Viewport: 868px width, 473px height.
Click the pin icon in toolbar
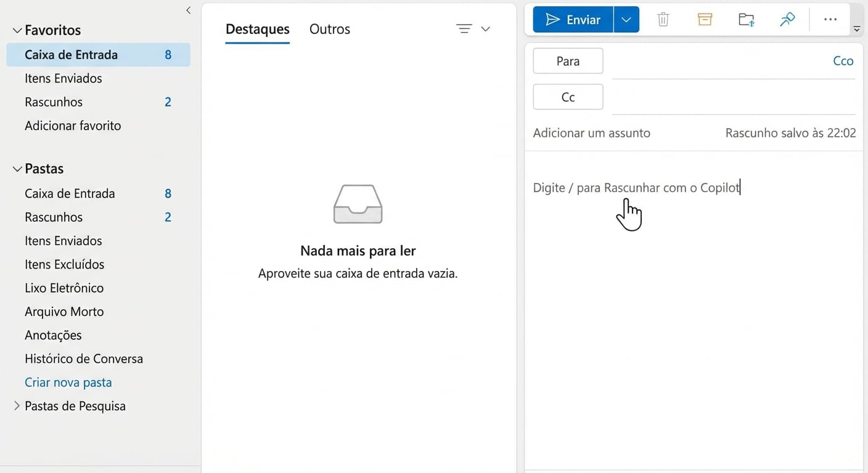point(787,20)
